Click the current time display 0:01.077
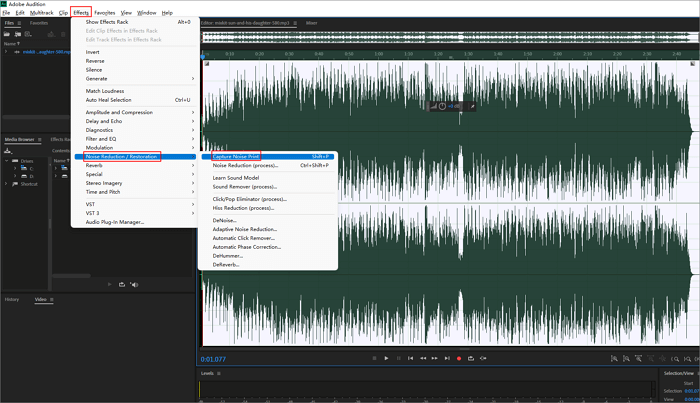Image resolution: width=700 pixels, height=403 pixels. [x=213, y=359]
